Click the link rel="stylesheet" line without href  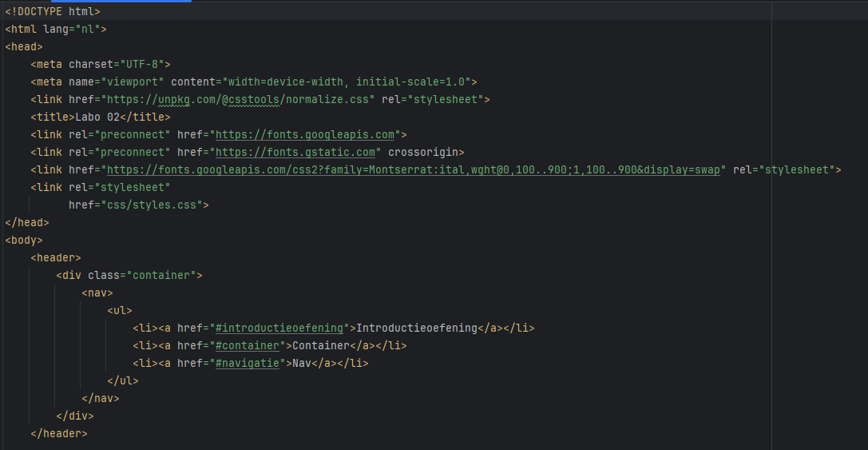[x=100, y=187]
